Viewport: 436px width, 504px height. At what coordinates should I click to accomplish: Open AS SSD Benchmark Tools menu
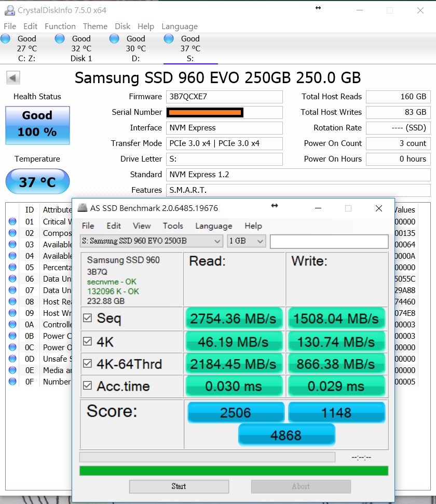173,226
